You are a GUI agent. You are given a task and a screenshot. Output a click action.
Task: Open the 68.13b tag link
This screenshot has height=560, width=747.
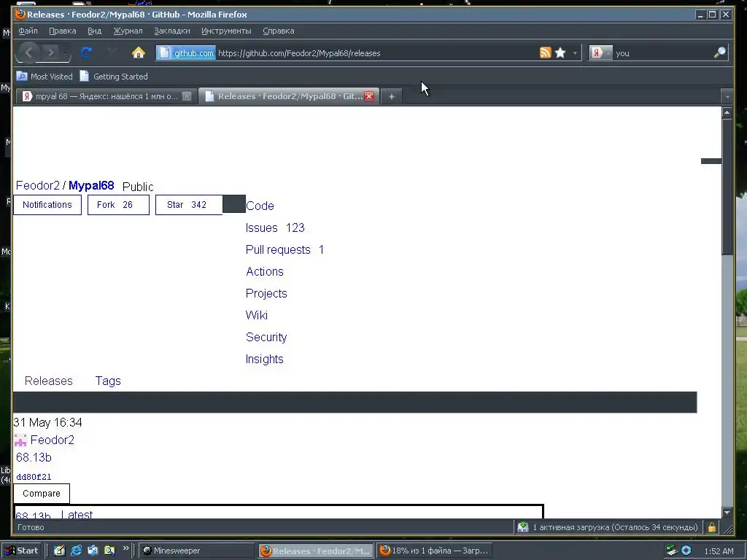34,458
